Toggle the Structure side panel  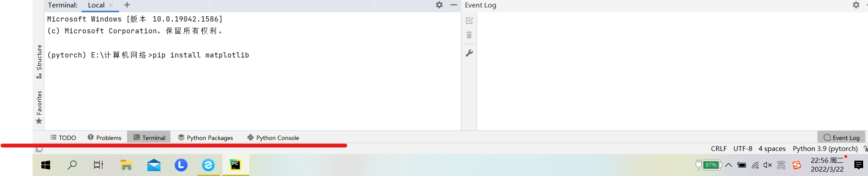[39, 61]
